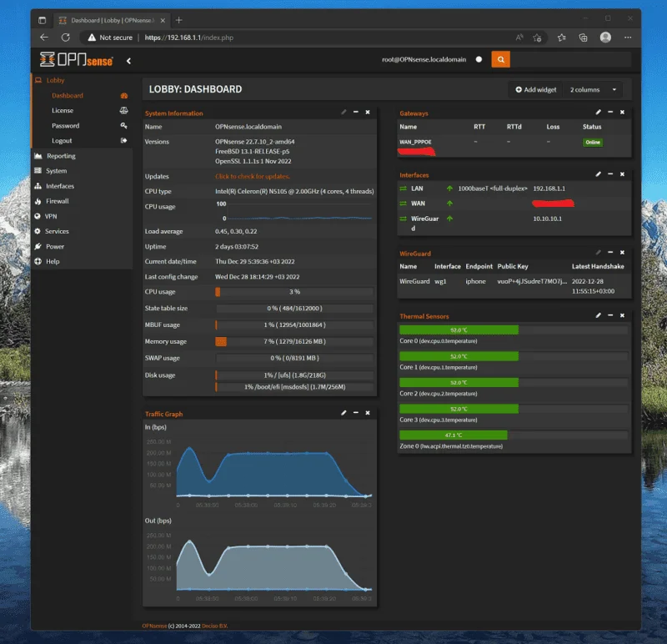This screenshot has width=667, height=644.
Task: Edit the Traffic Graph widget
Action: click(344, 413)
